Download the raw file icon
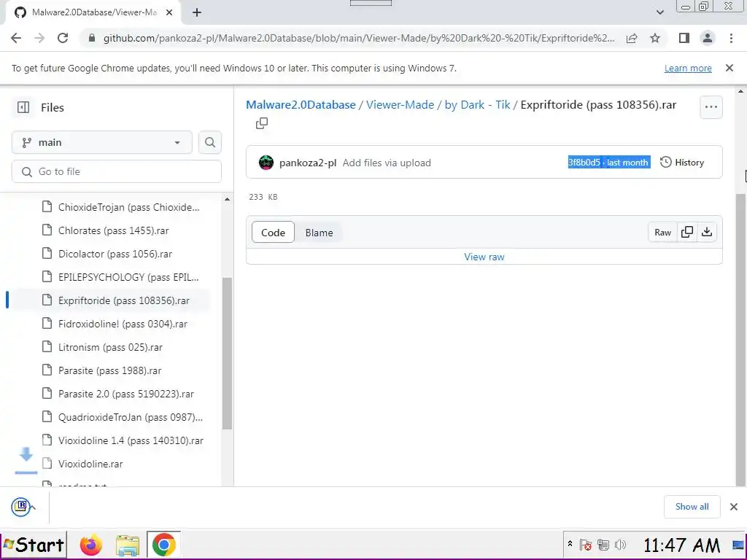The image size is (747, 560). tap(707, 232)
